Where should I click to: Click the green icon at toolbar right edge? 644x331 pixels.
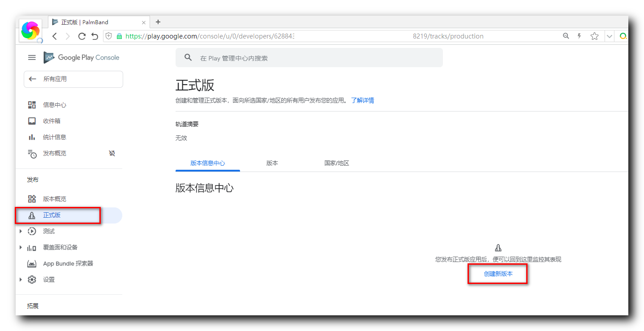click(x=623, y=36)
